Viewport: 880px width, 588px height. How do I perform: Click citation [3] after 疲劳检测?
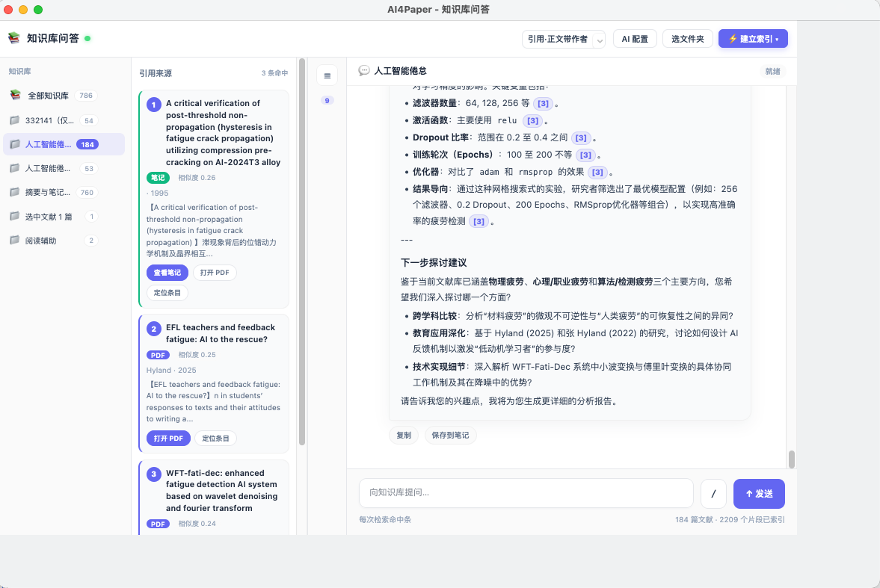click(479, 222)
